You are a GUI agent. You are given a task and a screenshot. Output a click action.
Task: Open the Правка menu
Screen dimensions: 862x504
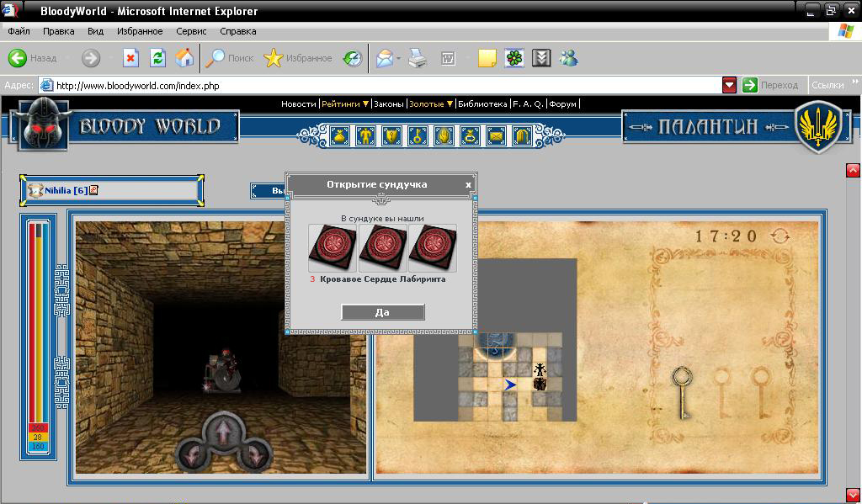[x=58, y=31]
